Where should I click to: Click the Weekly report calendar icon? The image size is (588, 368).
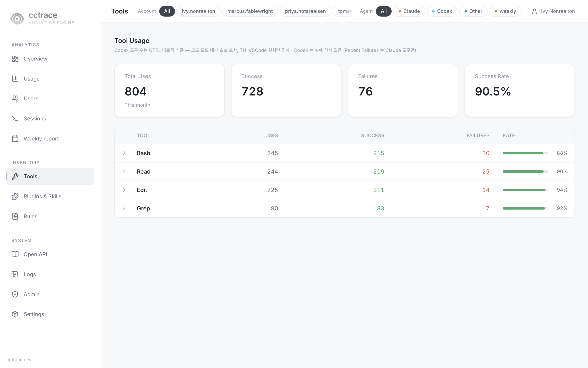click(x=15, y=138)
